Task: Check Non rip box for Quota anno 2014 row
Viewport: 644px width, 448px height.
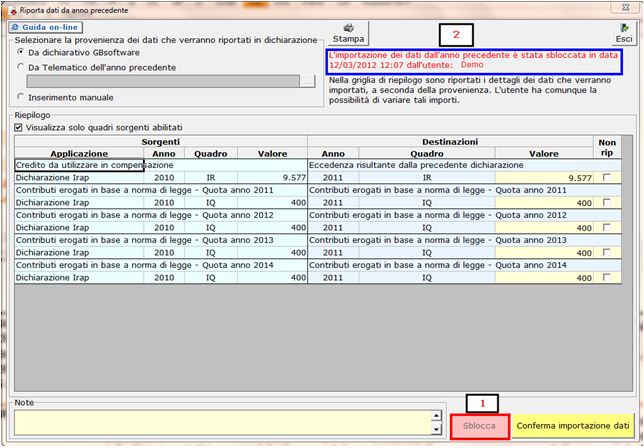Action: [x=606, y=277]
